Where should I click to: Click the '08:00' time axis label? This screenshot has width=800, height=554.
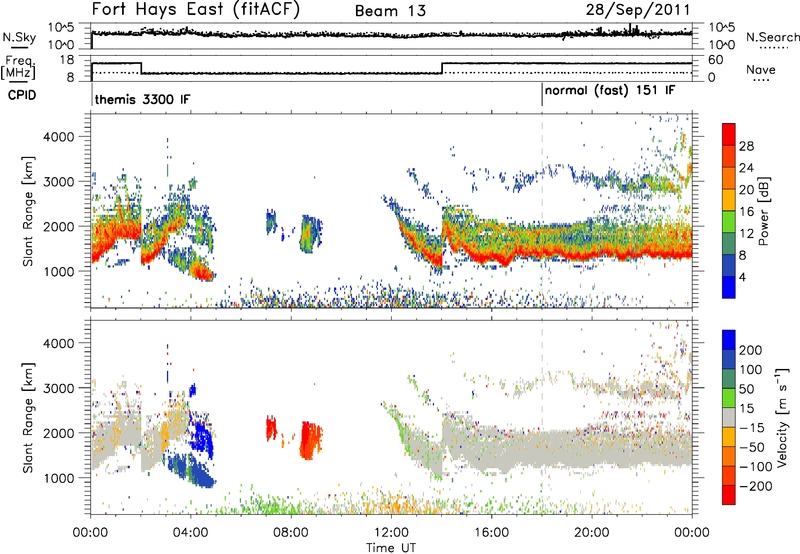[x=291, y=533]
